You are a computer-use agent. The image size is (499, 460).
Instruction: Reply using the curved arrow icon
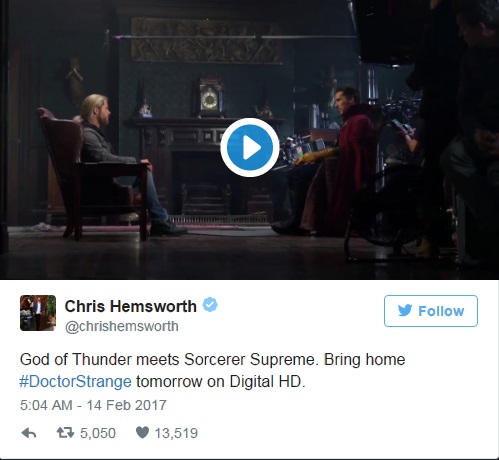(x=29, y=433)
